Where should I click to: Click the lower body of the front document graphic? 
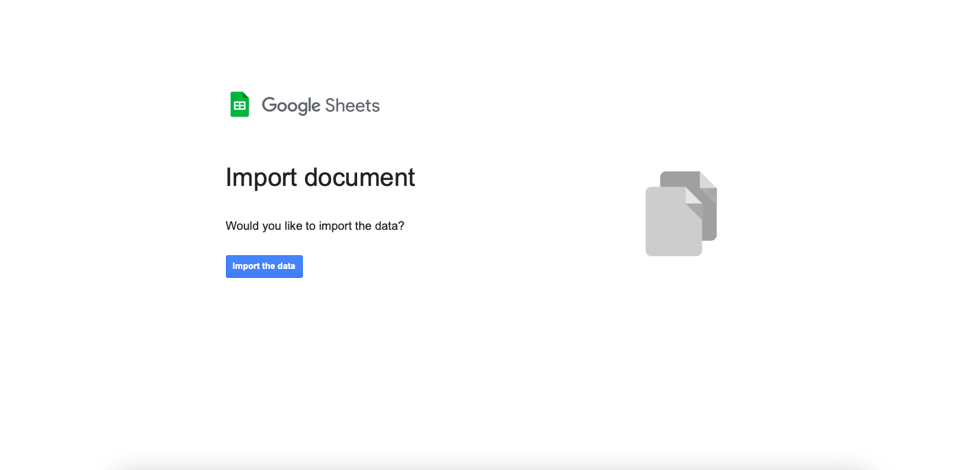pyautogui.click(x=674, y=237)
